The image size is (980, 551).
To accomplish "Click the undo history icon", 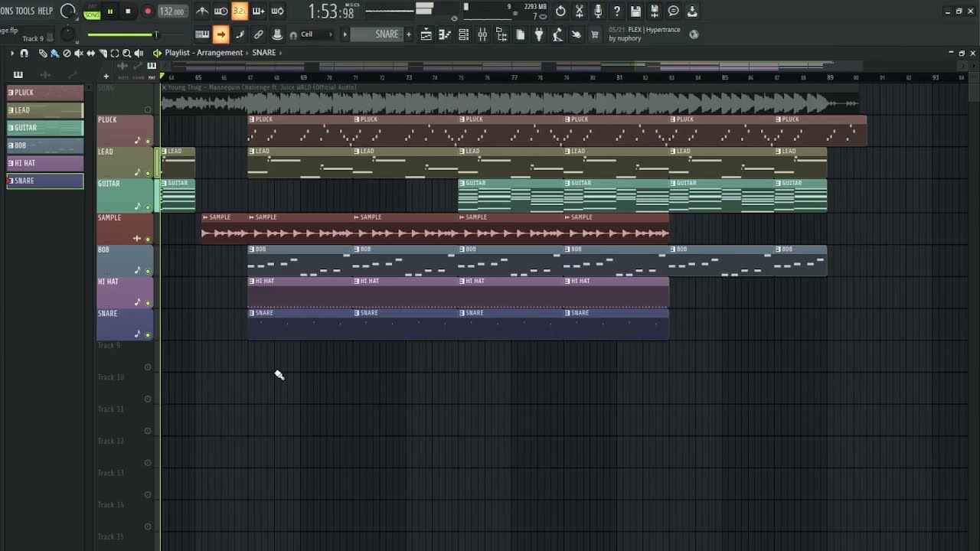I will pyautogui.click(x=560, y=11).
